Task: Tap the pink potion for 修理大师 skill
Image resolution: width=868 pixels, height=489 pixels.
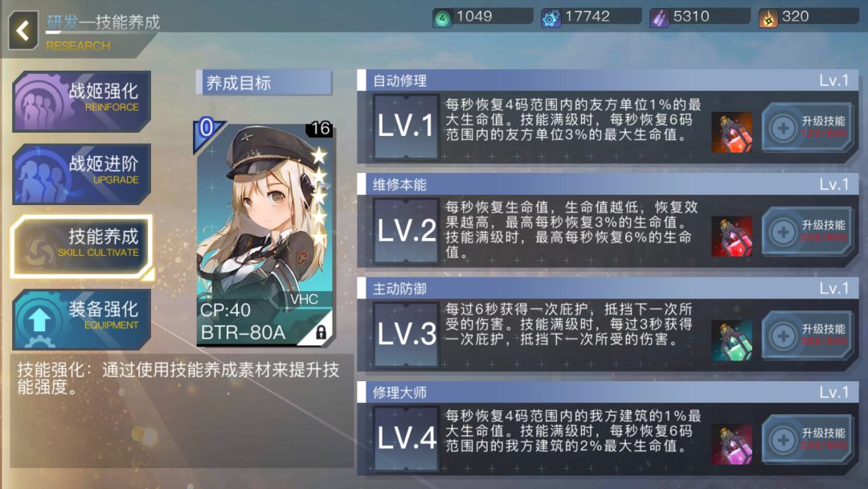Action: coord(732,444)
